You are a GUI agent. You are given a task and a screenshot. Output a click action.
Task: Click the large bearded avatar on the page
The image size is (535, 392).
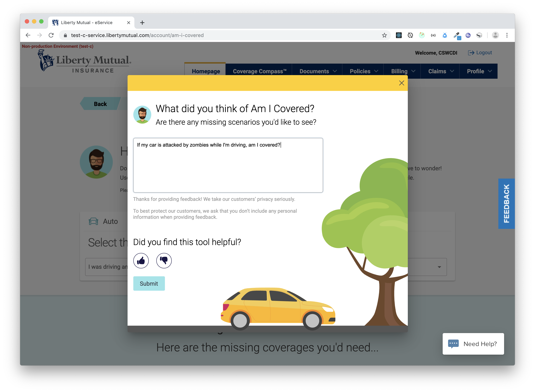tap(96, 162)
